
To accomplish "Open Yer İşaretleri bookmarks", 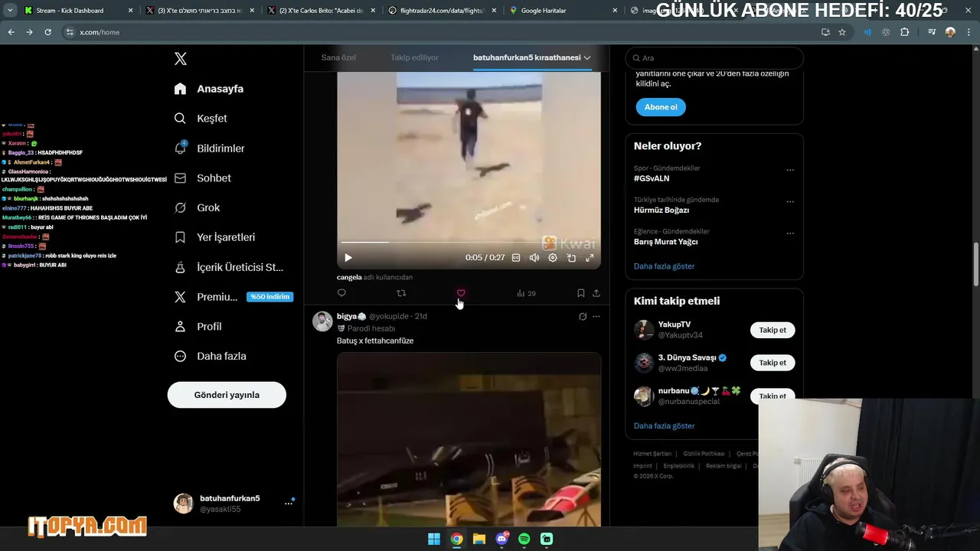I will click(x=214, y=237).
